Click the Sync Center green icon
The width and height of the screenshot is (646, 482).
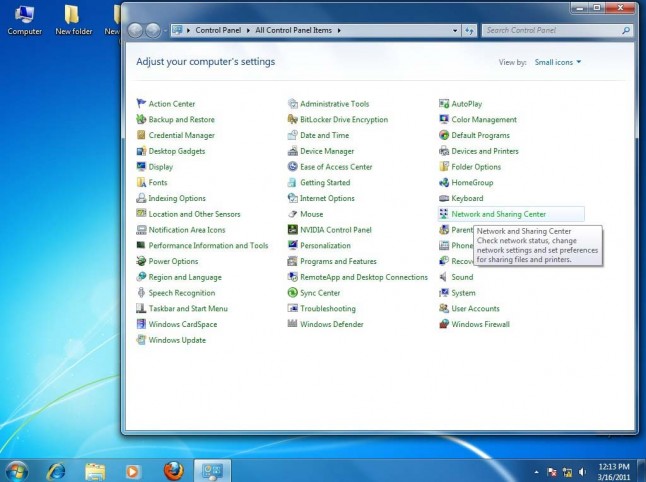(293, 292)
